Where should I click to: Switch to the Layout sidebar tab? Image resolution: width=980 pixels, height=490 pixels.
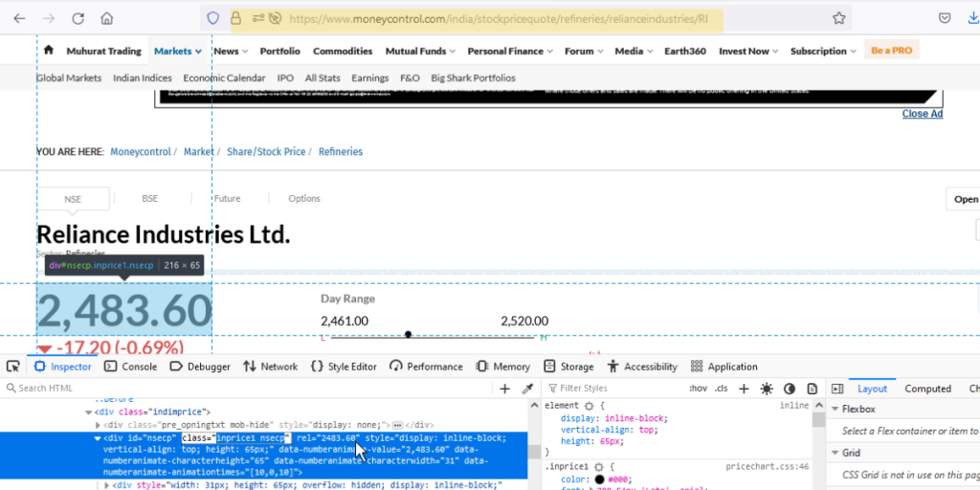(872, 389)
